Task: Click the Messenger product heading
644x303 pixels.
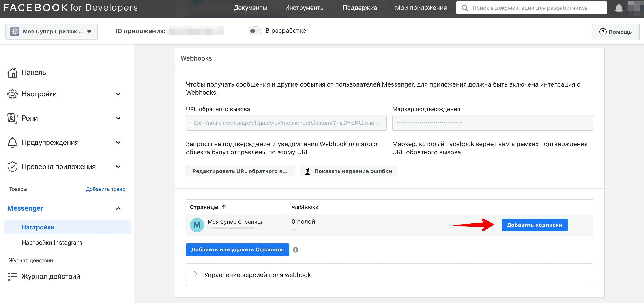Action: click(25, 208)
